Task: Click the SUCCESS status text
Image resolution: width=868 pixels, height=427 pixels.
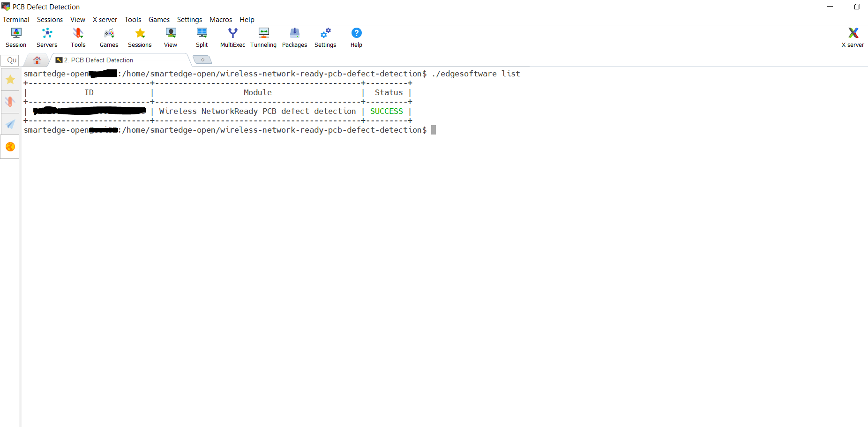Action: (387, 111)
